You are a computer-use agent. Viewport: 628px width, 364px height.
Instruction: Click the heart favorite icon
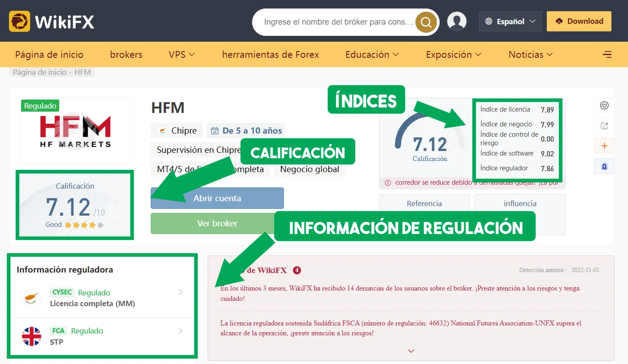604,106
